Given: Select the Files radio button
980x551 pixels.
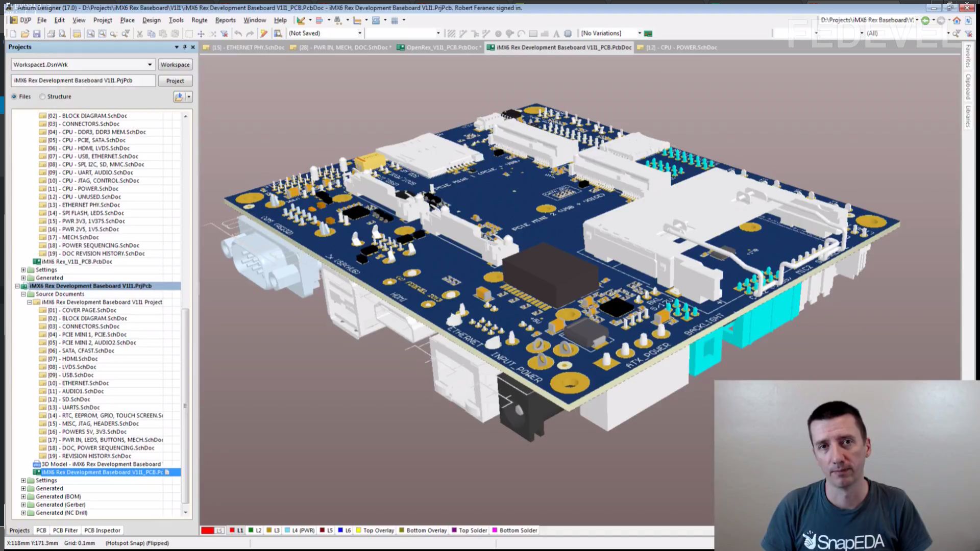Looking at the screenshot, I should click(14, 96).
